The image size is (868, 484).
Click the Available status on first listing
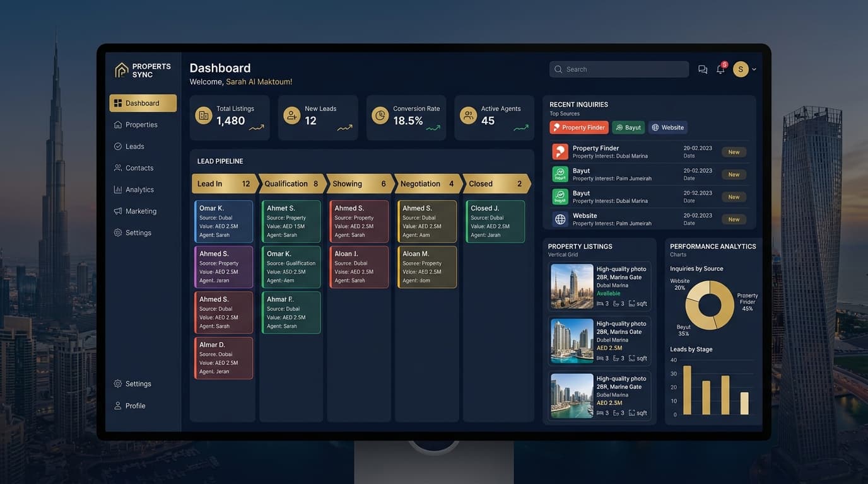[x=609, y=294]
